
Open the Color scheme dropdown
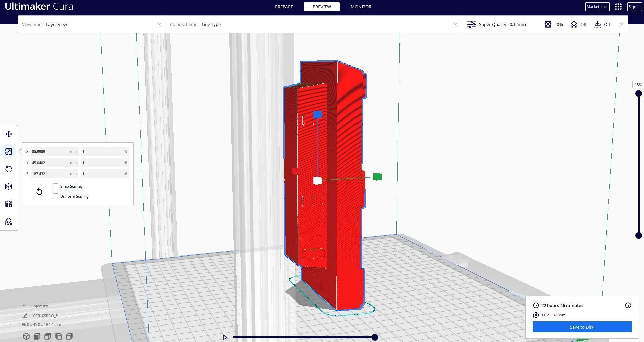(x=314, y=24)
